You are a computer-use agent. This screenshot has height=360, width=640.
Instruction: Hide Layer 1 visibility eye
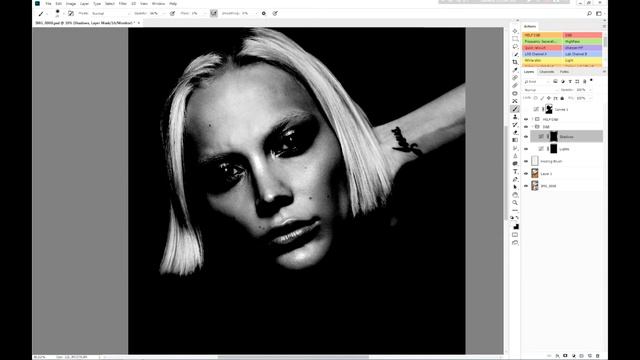click(x=526, y=173)
